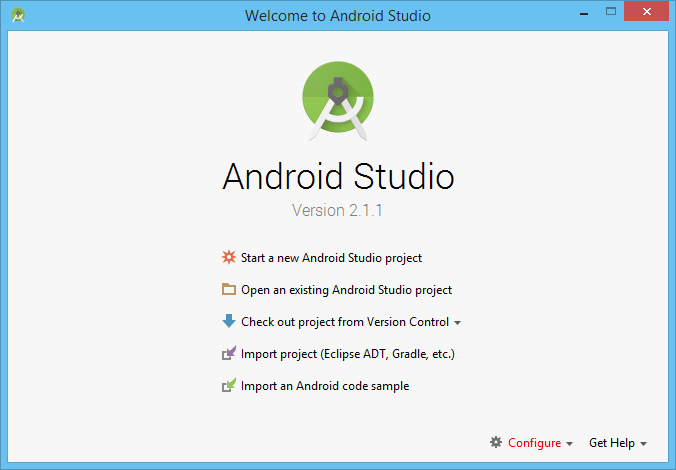Expand the Version Control dropdown arrow
Image resolution: width=676 pixels, height=470 pixels.
[457, 323]
